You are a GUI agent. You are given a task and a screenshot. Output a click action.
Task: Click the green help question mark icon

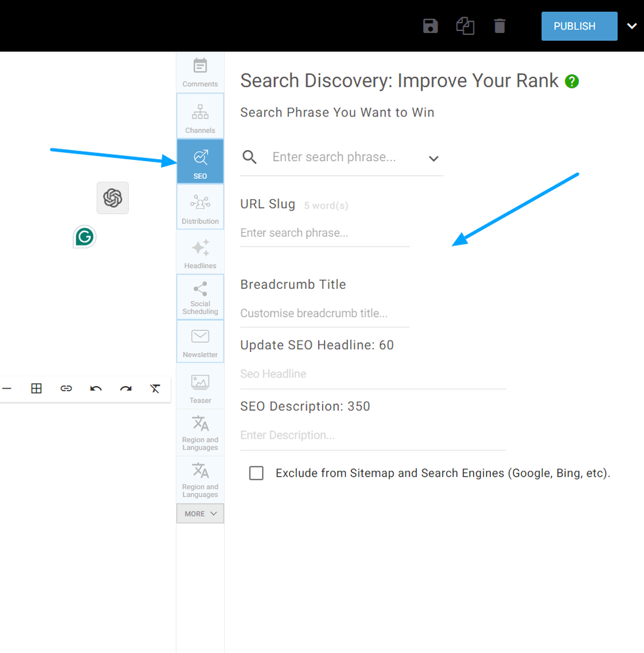point(572,82)
